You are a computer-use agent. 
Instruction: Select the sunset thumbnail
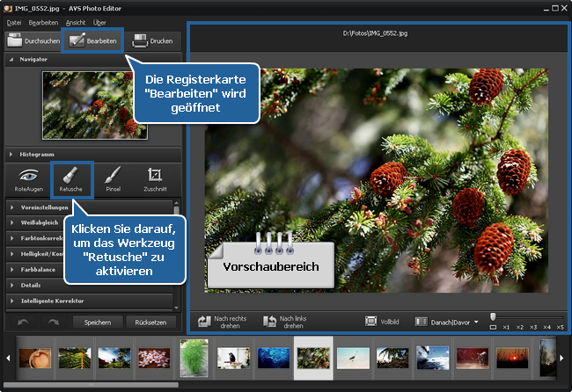[x=512, y=358]
